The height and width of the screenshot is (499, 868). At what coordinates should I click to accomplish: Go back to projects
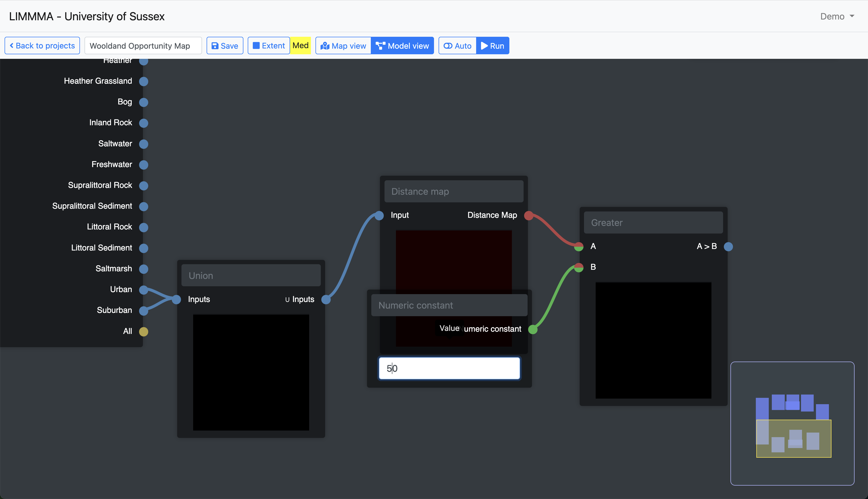click(x=42, y=46)
